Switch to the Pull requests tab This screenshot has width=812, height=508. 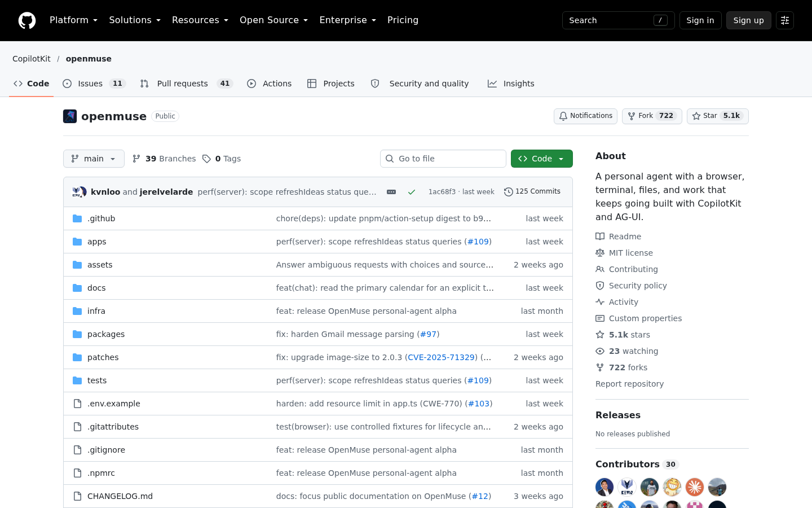[186, 84]
